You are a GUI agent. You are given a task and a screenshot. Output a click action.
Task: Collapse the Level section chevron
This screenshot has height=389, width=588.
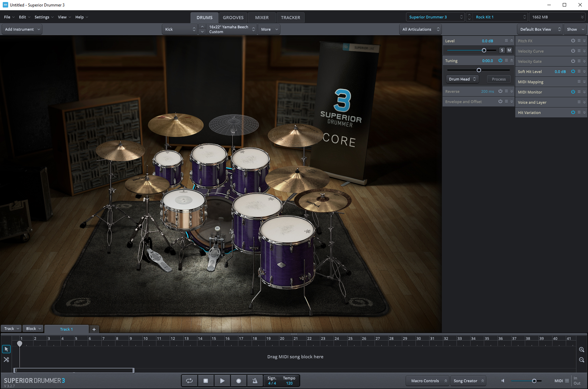point(512,41)
